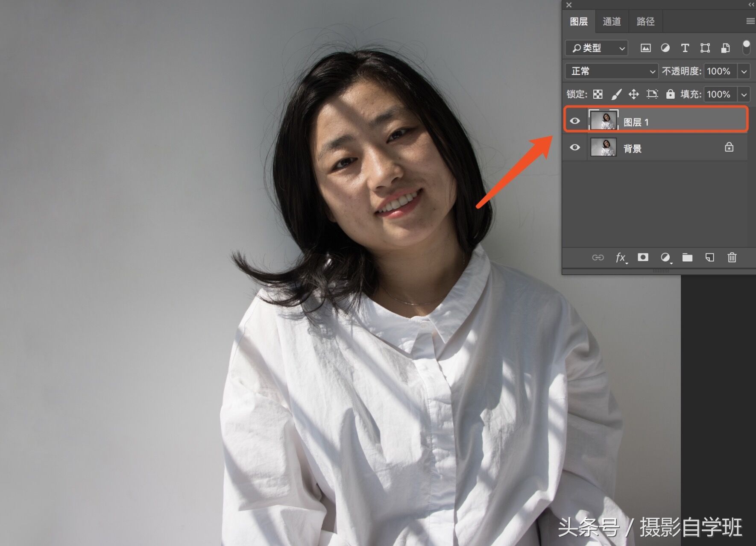Select the 背景 layer thumbnail
The height and width of the screenshot is (546, 756).
[x=603, y=147]
